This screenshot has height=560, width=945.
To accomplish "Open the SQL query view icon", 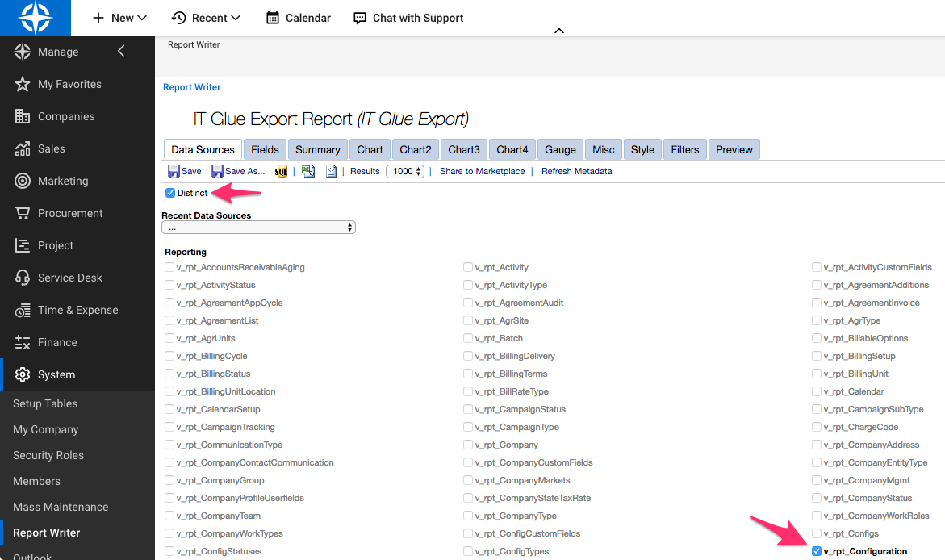I will [x=281, y=171].
